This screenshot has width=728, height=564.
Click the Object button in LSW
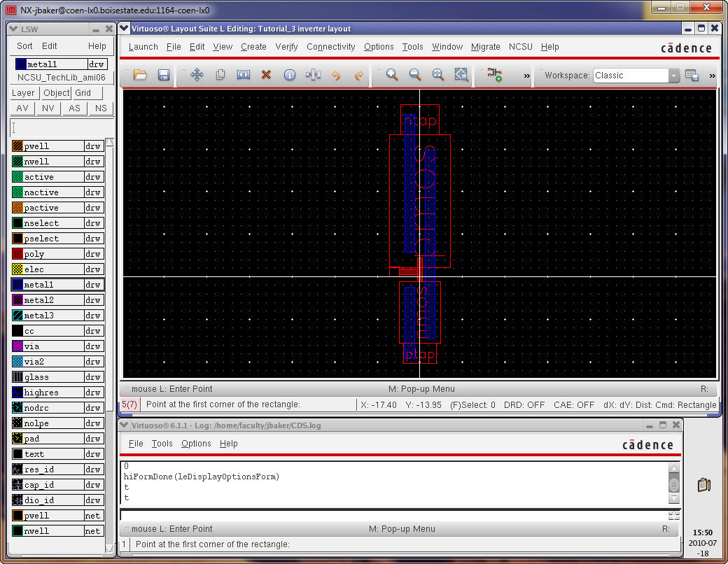pyautogui.click(x=56, y=93)
